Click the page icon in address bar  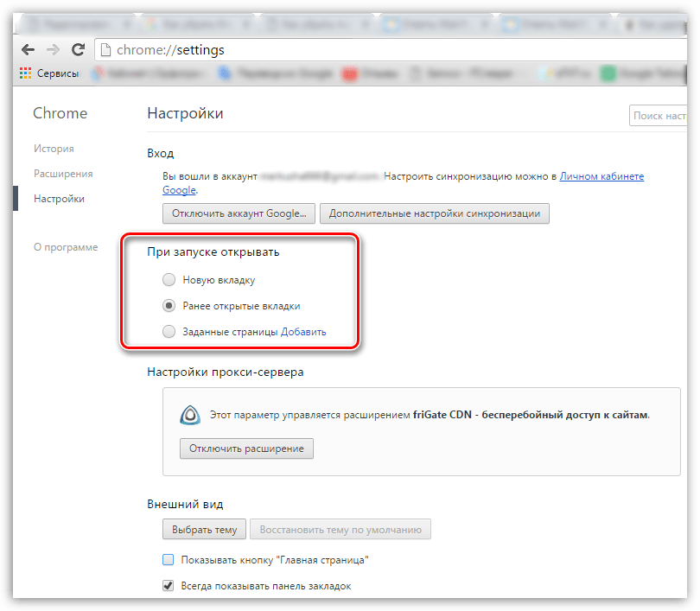[105, 50]
